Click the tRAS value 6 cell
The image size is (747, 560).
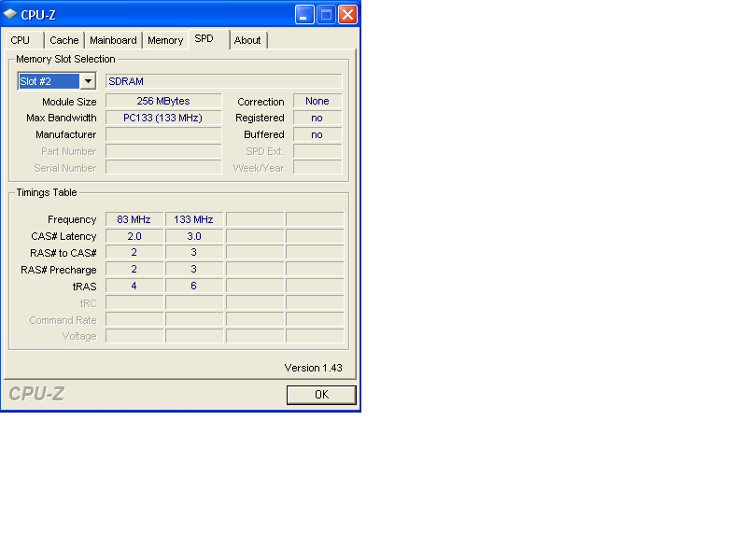coord(194,286)
